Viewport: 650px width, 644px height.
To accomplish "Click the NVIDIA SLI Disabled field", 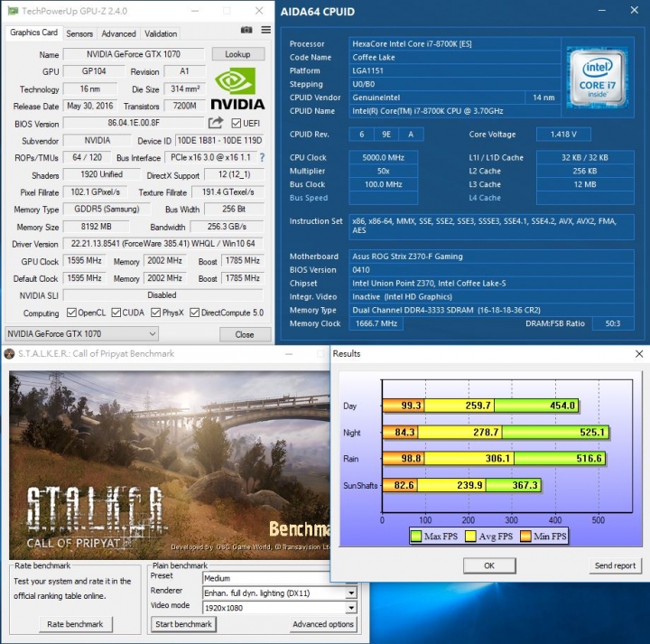I will pyautogui.click(x=162, y=294).
